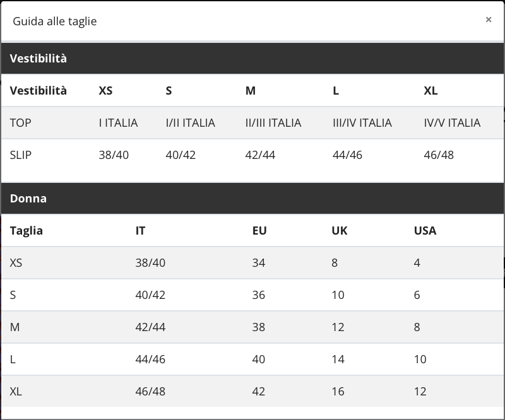Click the Taglia column header
The height and width of the screenshot is (420, 505).
click(x=27, y=231)
